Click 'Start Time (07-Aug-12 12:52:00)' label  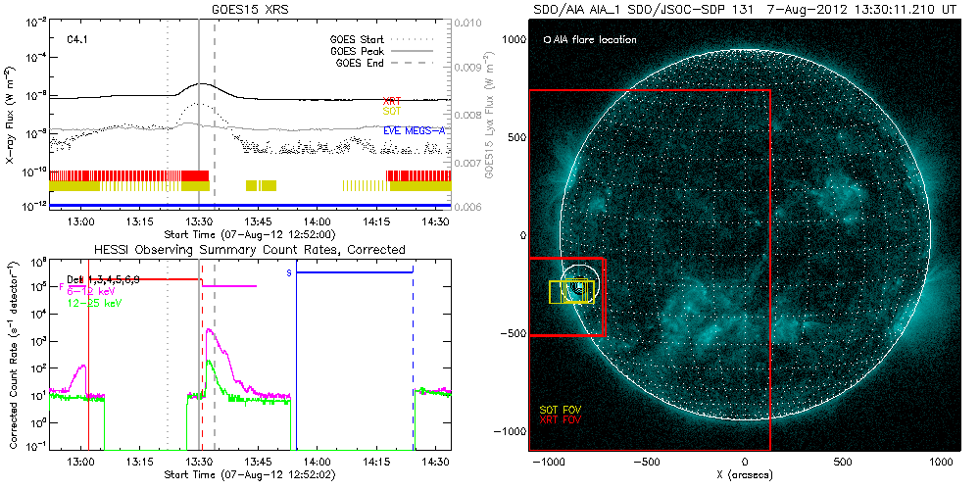coord(250,235)
